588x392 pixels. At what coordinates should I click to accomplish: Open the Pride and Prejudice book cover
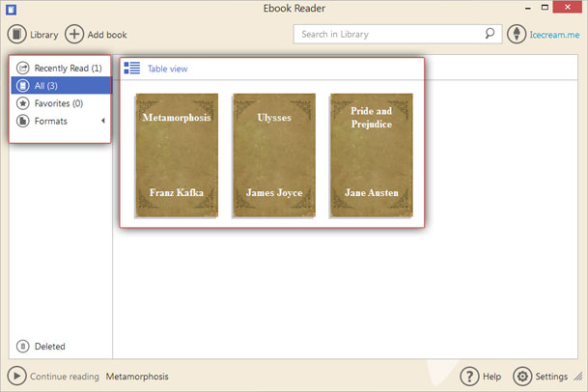[x=372, y=155]
